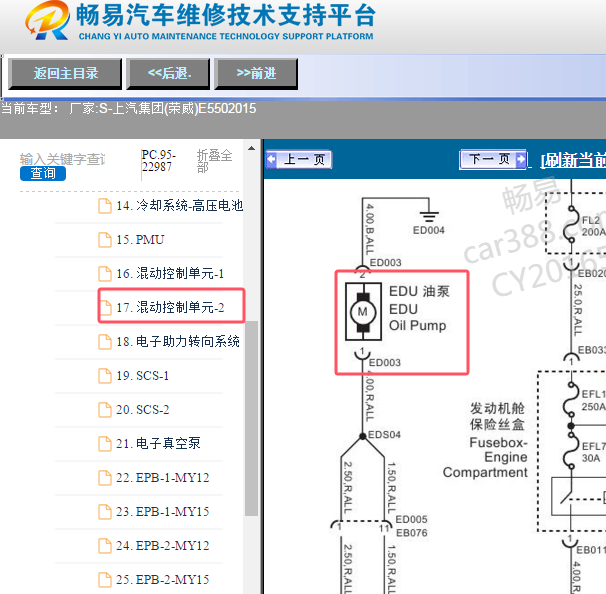Click the 返回主目录 button
Viewport: 606px width, 594px height.
[x=65, y=73]
